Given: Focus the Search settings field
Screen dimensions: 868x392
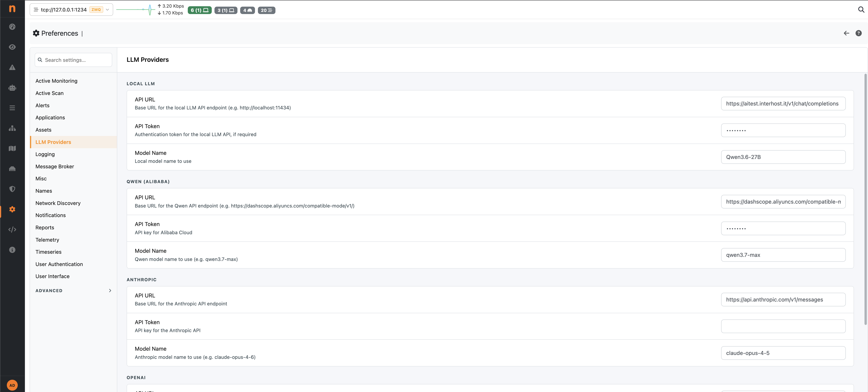Looking at the screenshot, I should (73, 60).
